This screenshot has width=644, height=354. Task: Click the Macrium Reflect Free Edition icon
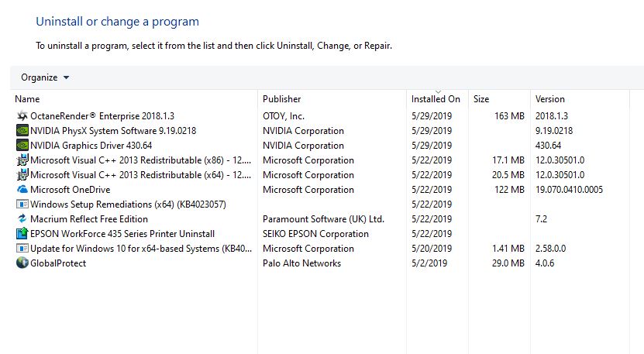pyautogui.click(x=22, y=219)
